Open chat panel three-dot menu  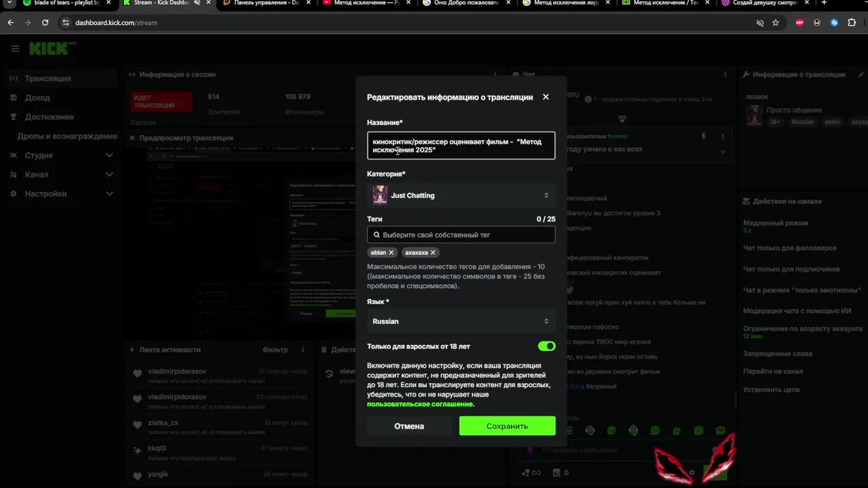pos(726,75)
